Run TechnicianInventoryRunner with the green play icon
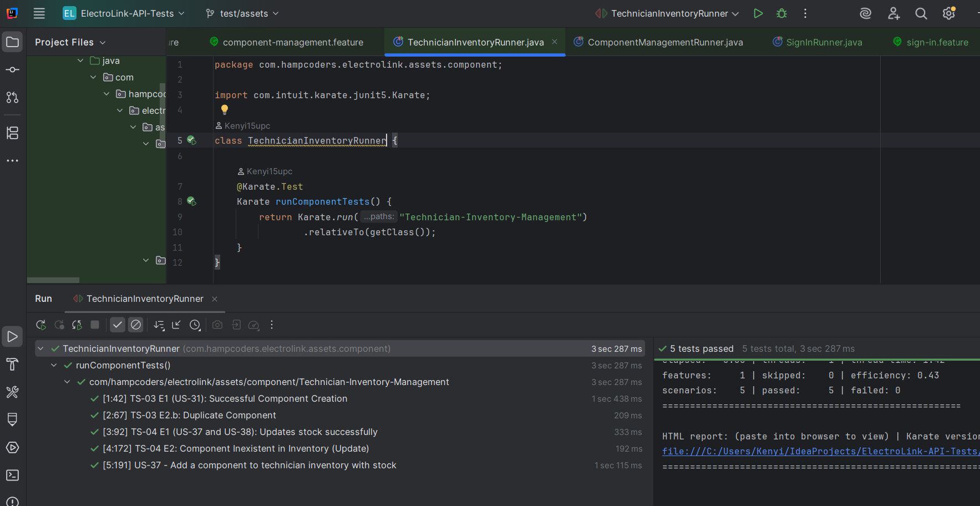 [x=758, y=13]
